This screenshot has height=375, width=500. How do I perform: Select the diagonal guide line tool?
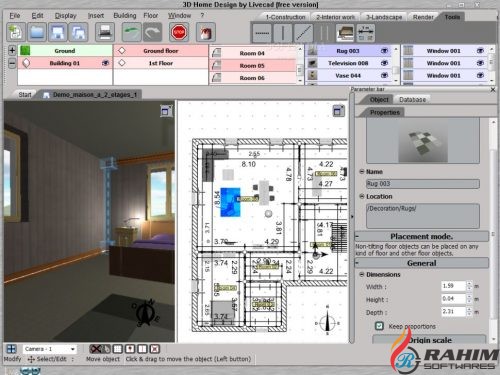tap(304, 33)
